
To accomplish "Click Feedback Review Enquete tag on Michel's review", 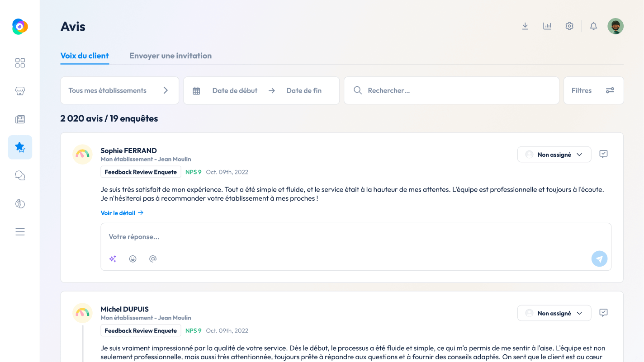I will point(141,330).
